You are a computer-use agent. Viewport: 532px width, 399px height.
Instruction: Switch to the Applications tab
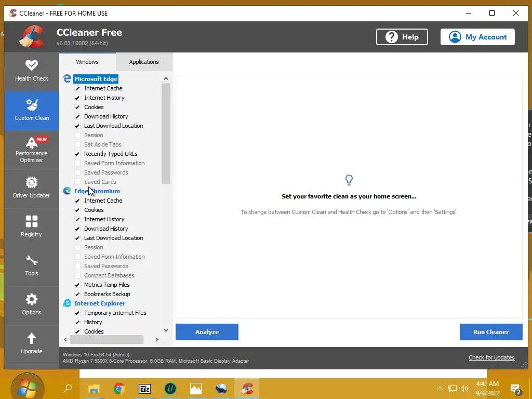coord(144,62)
